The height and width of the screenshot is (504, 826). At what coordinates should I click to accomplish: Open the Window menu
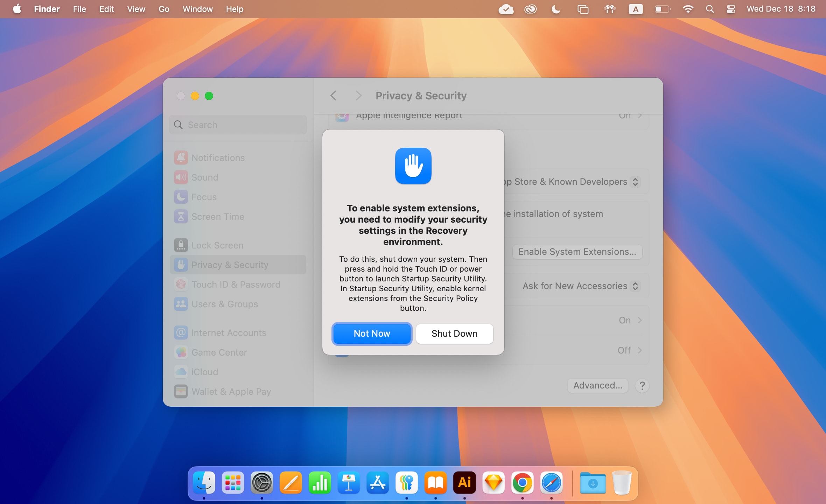[197, 9]
